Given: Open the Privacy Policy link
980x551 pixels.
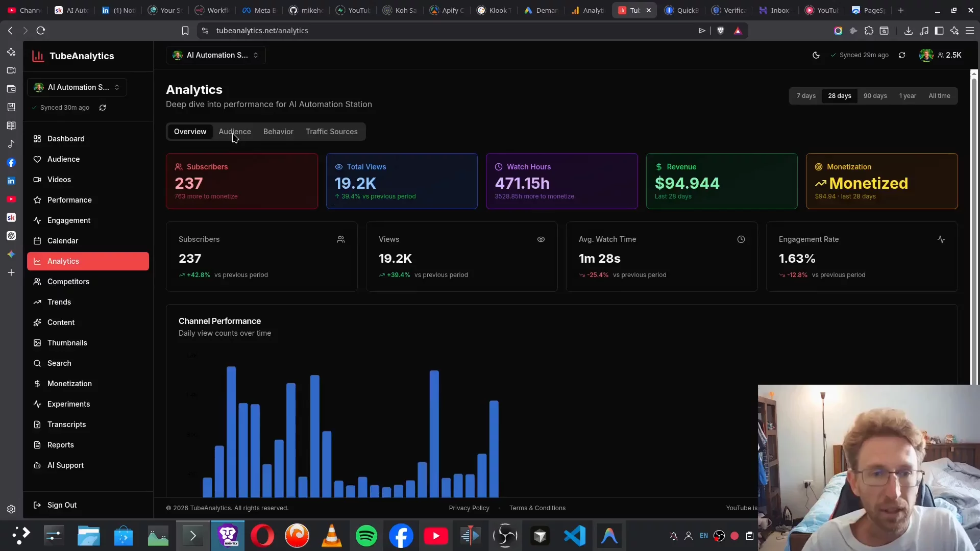Looking at the screenshot, I should (x=469, y=508).
